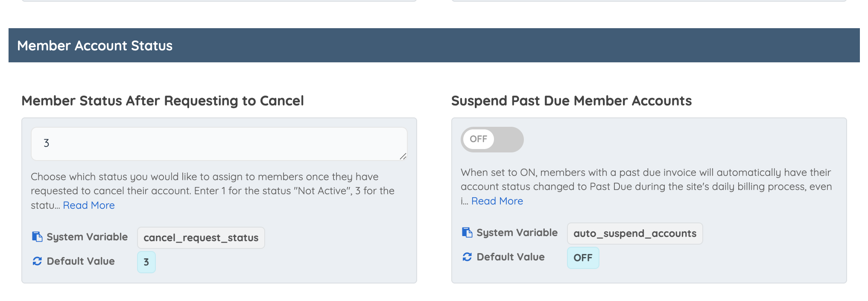The width and height of the screenshot is (868, 301).
Task: Click the System Variable label under cancel status
Action: [x=87, y=237]
